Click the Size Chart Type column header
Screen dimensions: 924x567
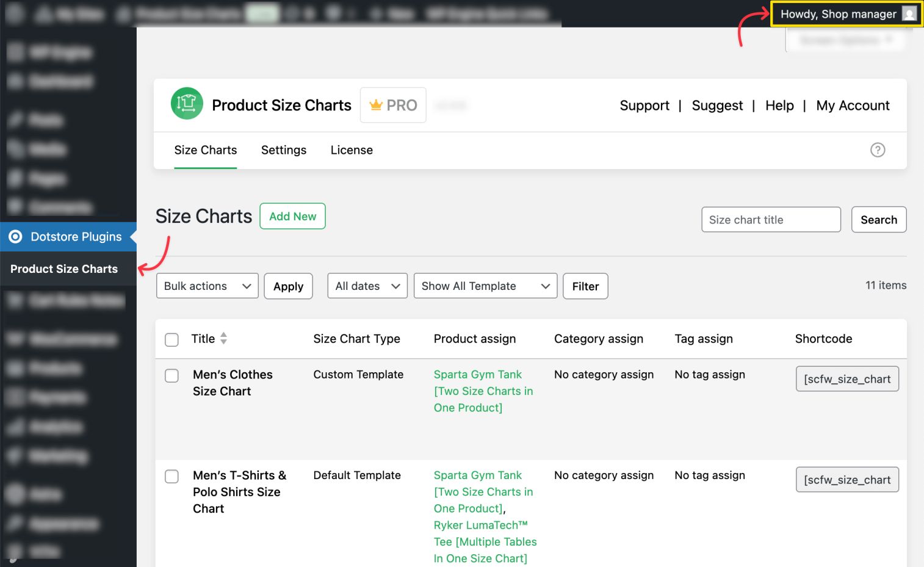(356, 339)
